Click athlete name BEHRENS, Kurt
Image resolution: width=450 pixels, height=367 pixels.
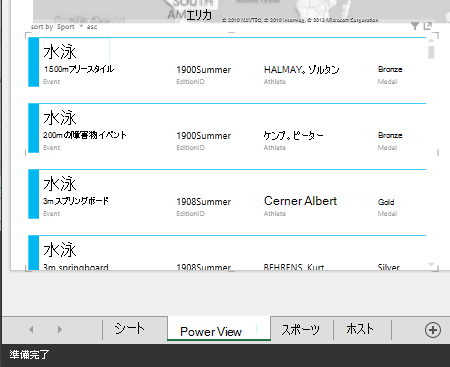pos(294,267)
